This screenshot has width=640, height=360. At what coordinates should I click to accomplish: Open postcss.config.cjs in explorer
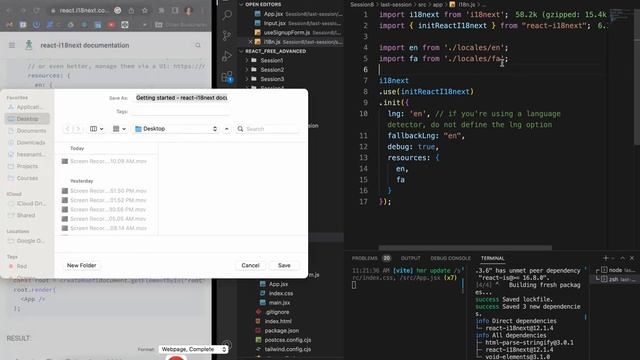coord(288,340)
